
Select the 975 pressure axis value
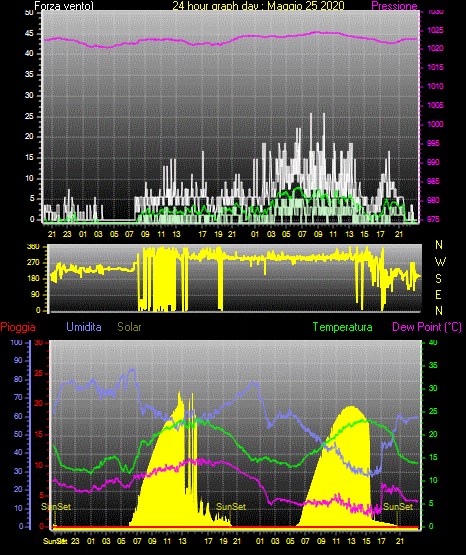coord(434,219)
